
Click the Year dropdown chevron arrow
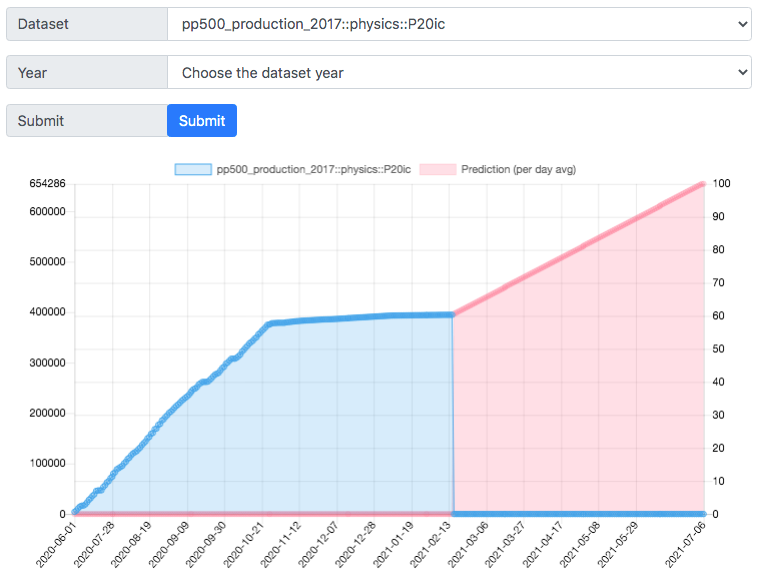[742, 72]
